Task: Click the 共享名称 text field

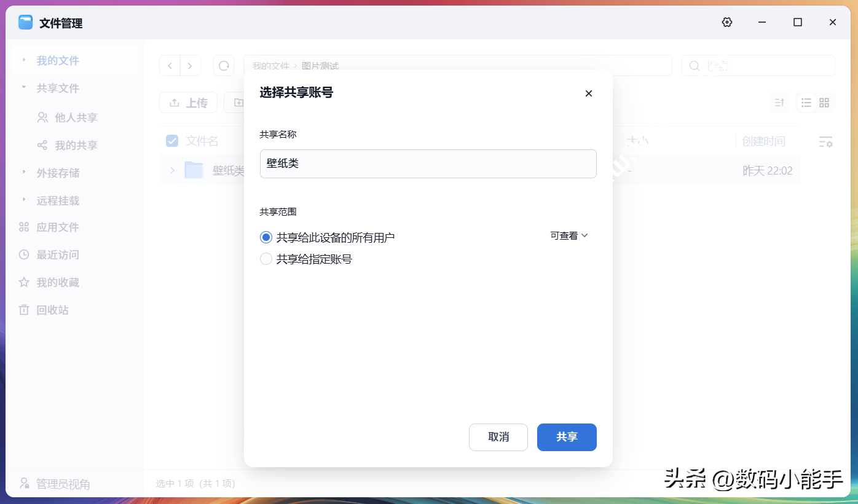Action: tap(428, 164)
